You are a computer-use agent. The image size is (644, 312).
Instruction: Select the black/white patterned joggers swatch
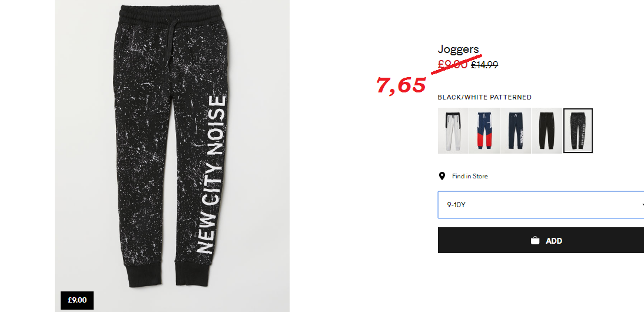coord(578,131)
